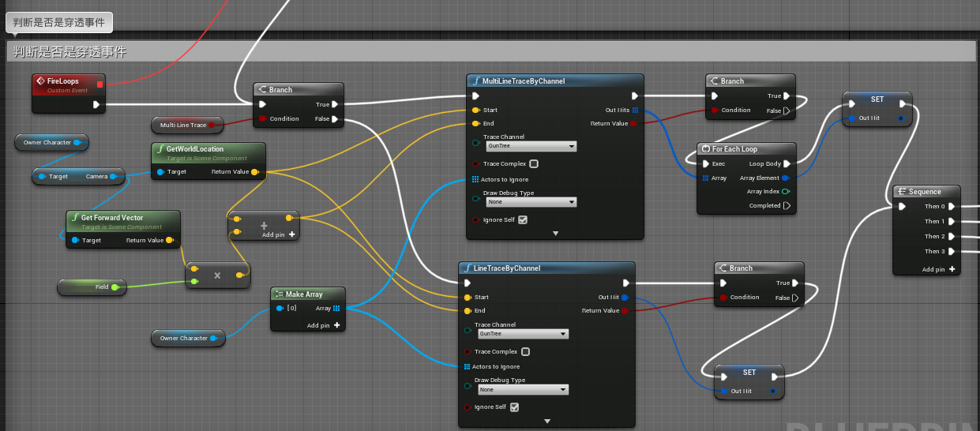Click MultiLineTraceByChannel's Return Value pin
This screenshot has width=980, height=431.
coord(636,124)
